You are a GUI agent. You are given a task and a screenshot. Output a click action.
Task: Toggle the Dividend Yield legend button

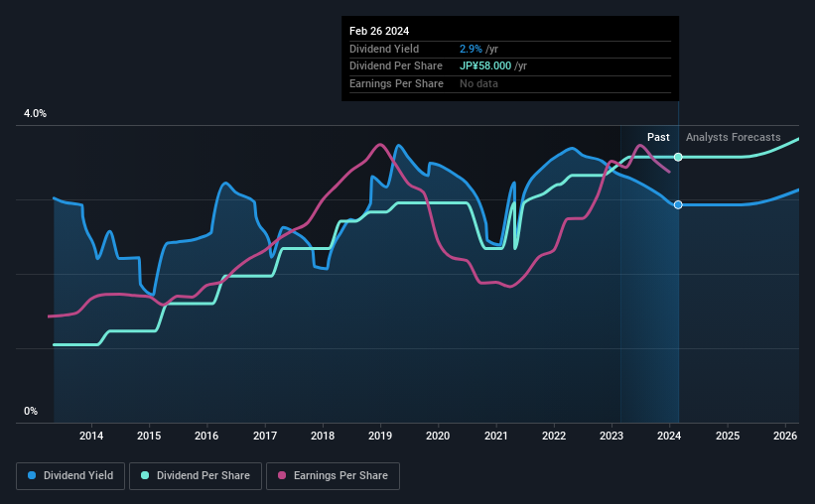[70, 476]
